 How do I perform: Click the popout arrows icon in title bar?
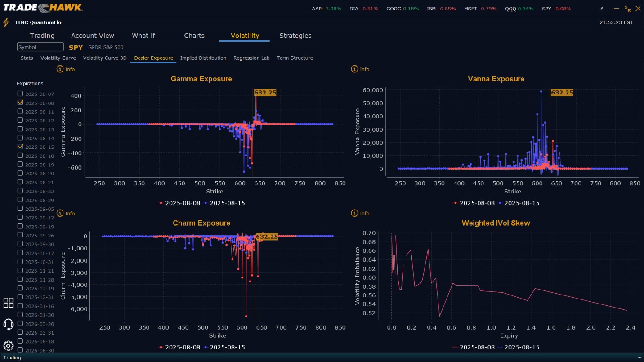pos(628,9)
